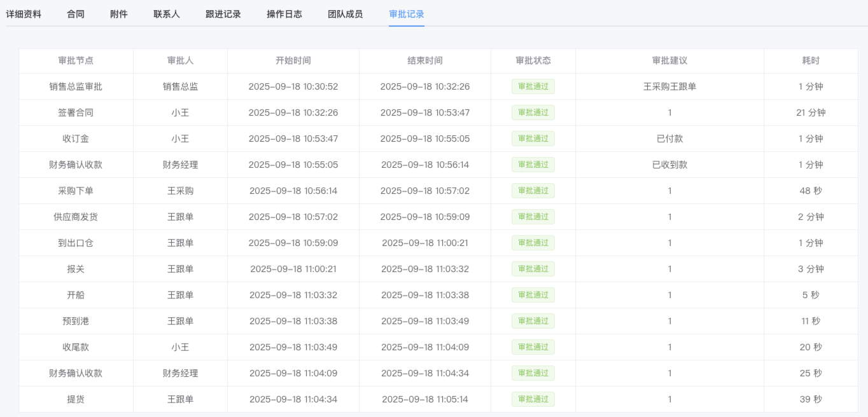Click the 21 分钟 duration cell
The image size is (868, 417).
811,113
